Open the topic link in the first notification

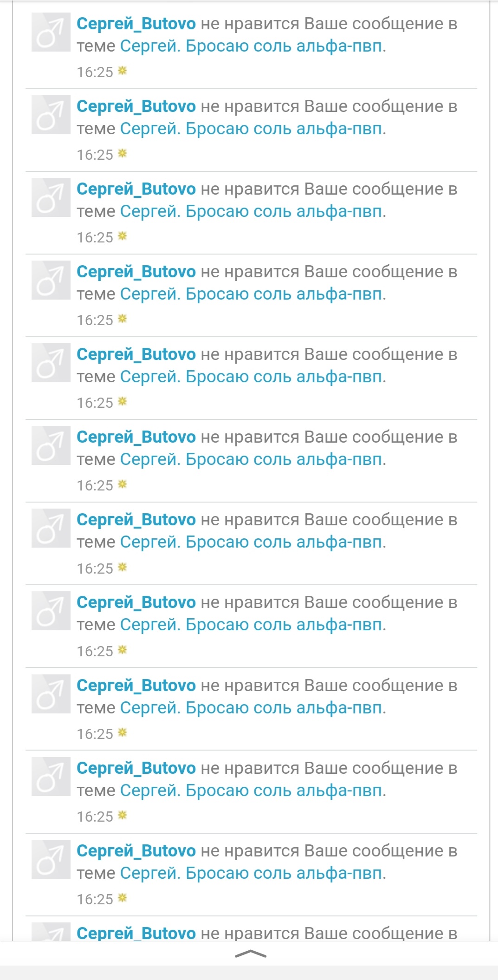coord(252,46)
